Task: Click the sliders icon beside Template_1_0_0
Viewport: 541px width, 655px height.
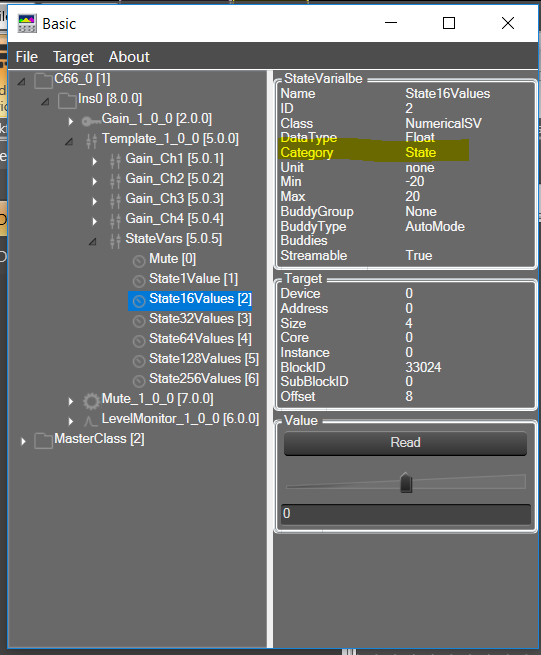Action: click(x=91, y=141)
